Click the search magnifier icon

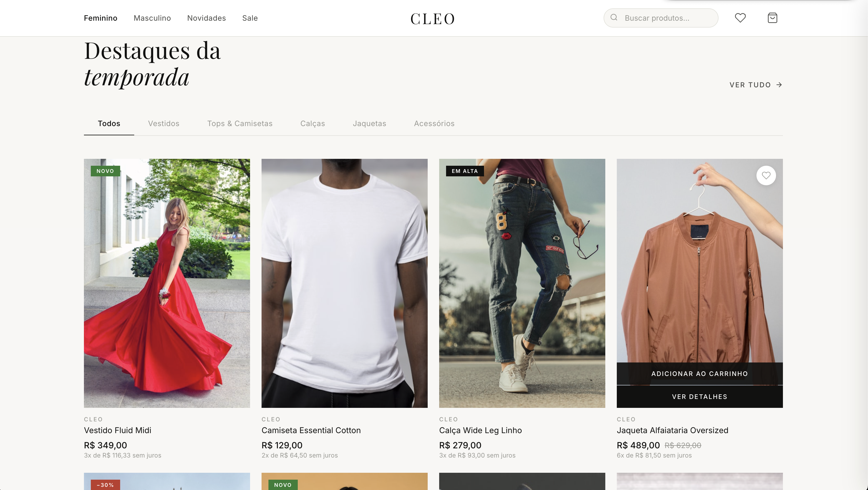(614, 18)
